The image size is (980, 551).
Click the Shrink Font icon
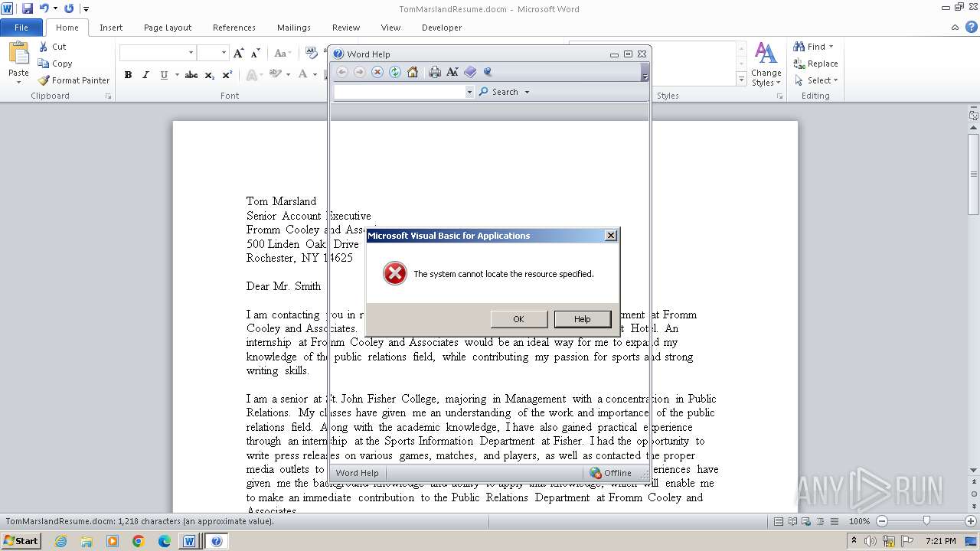click(x=256, y=53)
